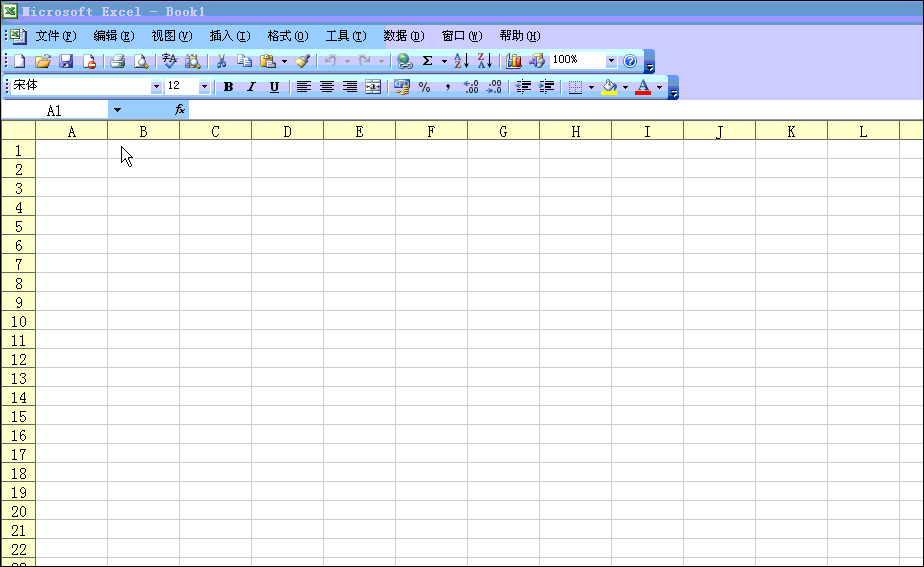Open the zoom percentage dropdown
This screenshot has width=924, height=567.
point(611,60)
